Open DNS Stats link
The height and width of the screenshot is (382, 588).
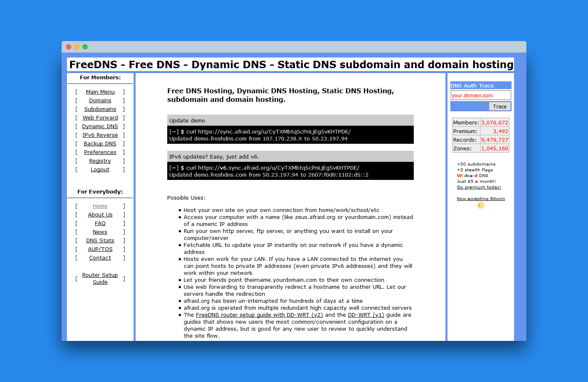[100, 241]
